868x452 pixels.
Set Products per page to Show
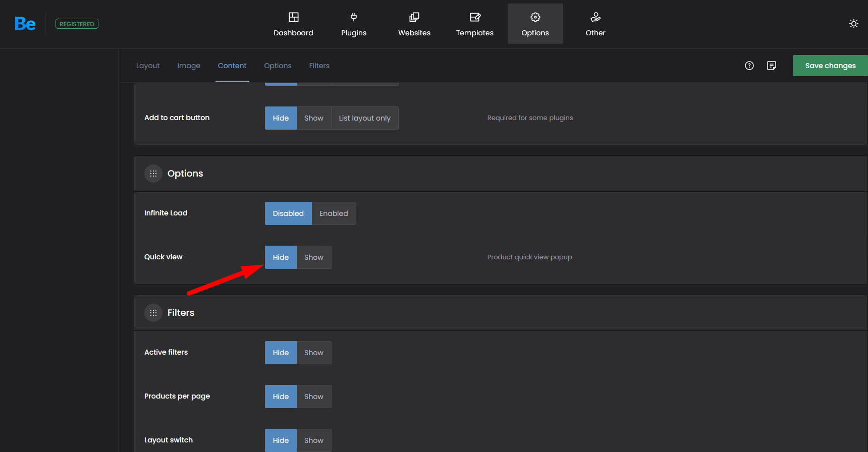click(x=314, y=397)
